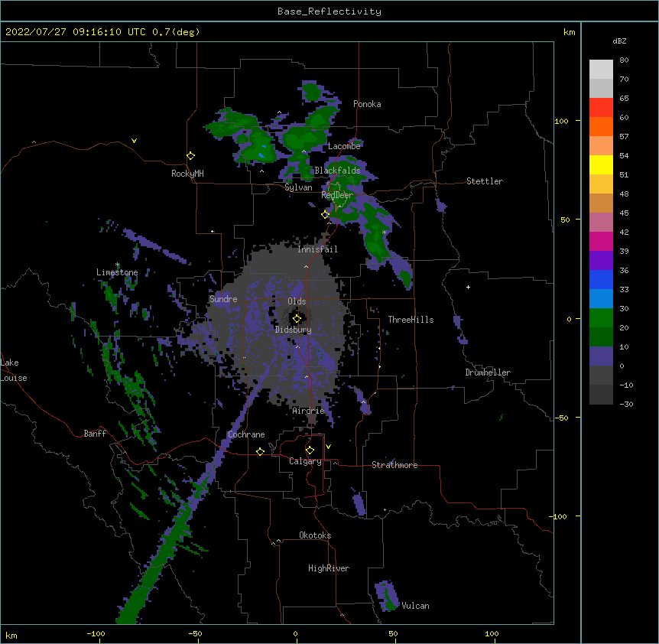Click the asterisk marker southeast of RedDeer
The width and height of the screenshot is (659, 644).
point(384,232)
